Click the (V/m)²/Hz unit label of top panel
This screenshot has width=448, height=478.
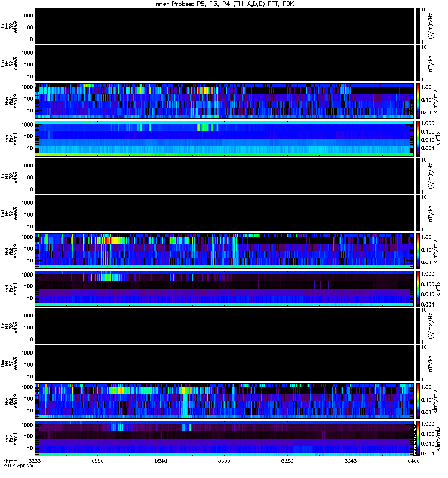coord(431,26)
